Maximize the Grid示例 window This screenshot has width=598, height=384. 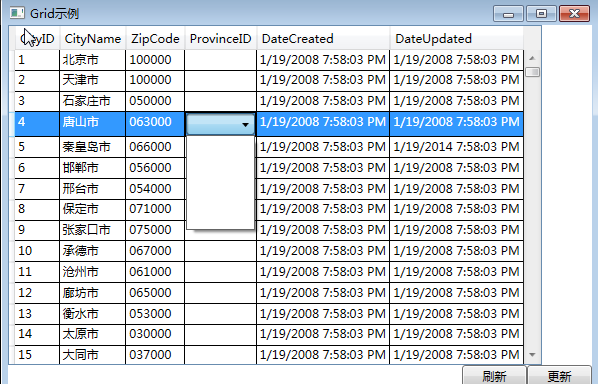[x=541, y=14]
